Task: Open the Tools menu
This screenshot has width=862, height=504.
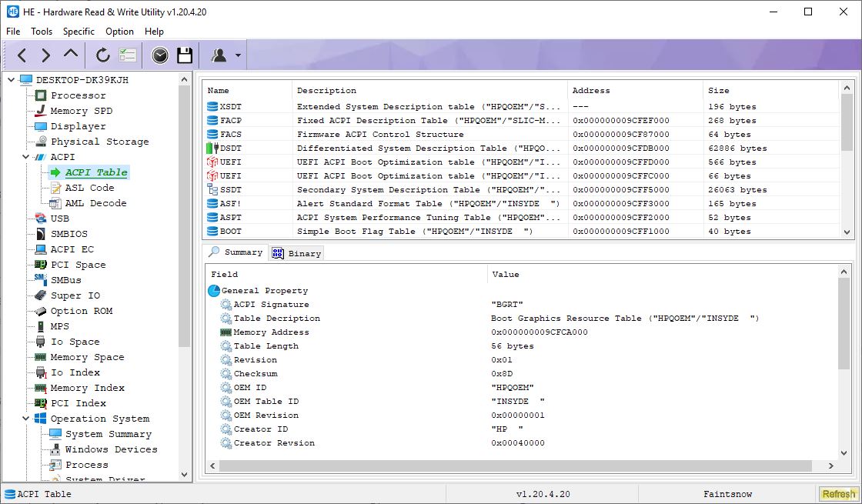Action: pyautogui.click(x=42, y=32)
